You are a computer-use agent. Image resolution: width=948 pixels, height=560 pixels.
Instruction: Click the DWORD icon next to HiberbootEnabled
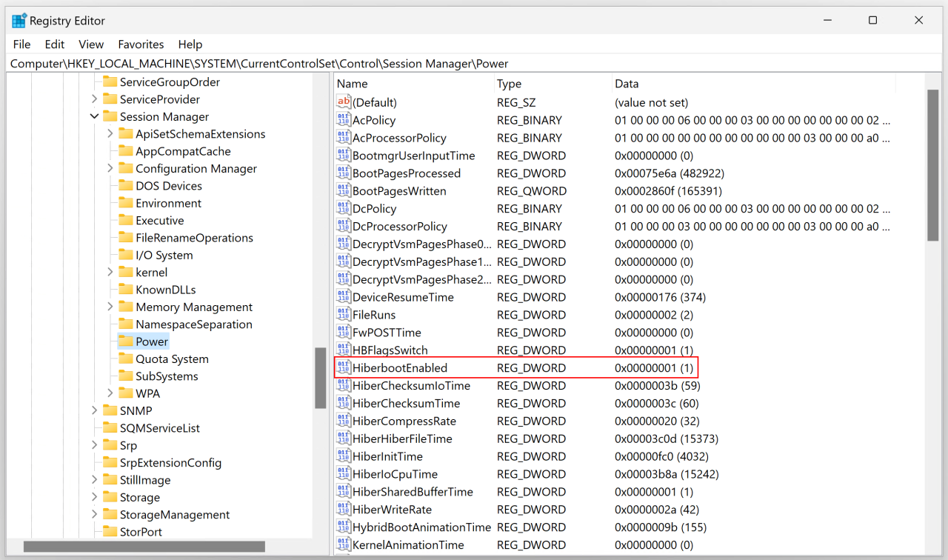click(x=344, y=368)
